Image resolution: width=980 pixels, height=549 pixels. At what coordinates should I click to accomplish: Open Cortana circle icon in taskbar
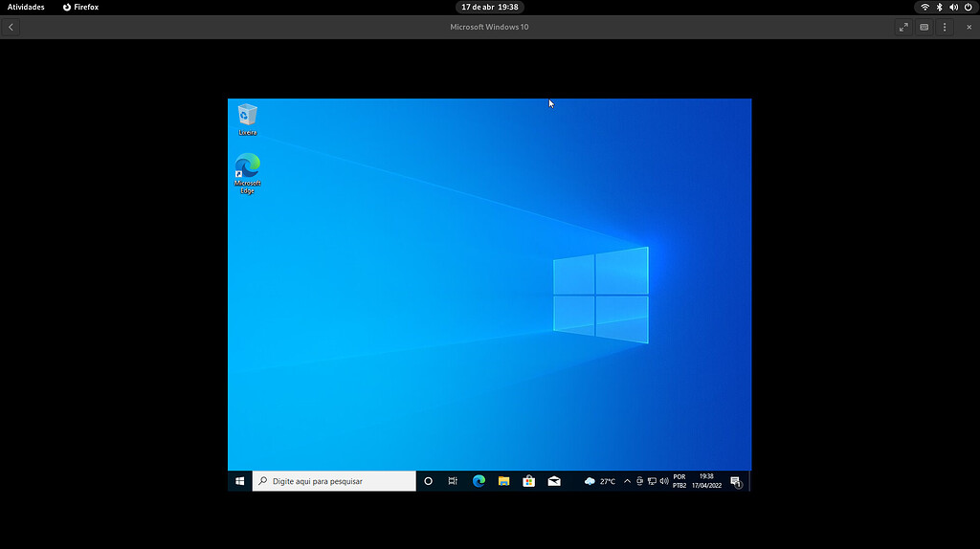(428, 481)
